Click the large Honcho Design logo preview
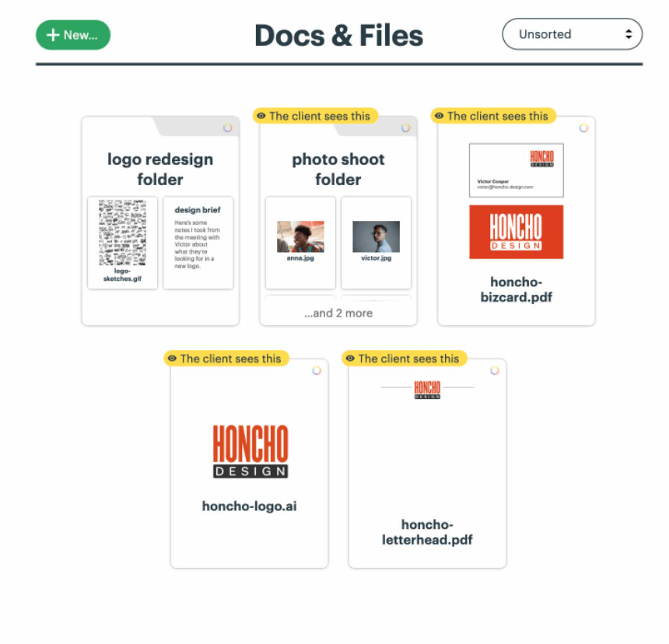The image size is (669, 644). coord(250,451)
